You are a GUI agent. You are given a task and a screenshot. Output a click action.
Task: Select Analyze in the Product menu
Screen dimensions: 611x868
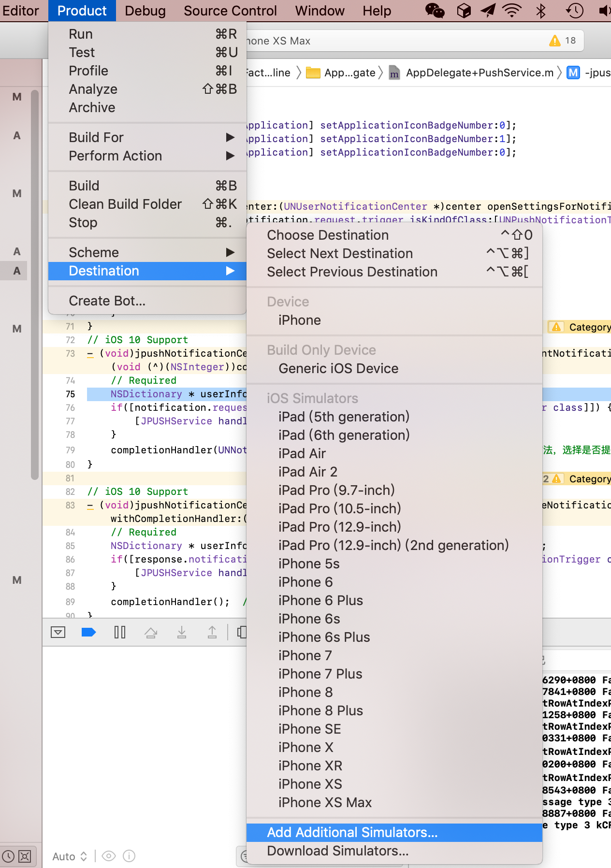147,89
